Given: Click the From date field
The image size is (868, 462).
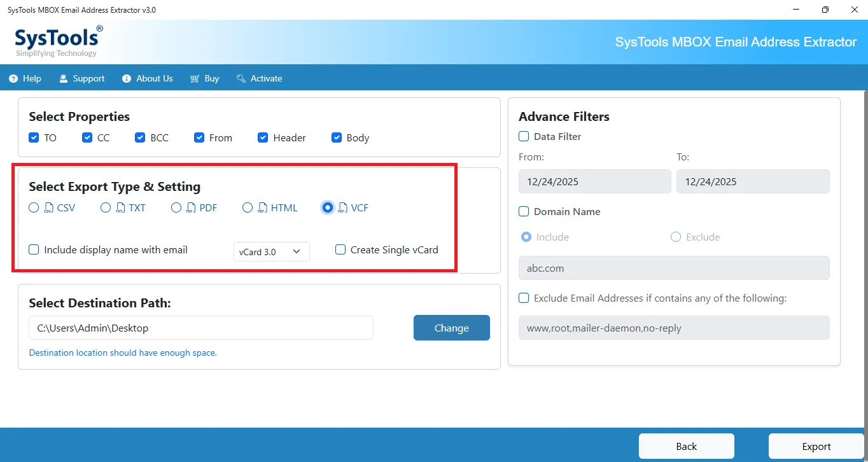Looking at the screenshot, I should pyautogui.click(x=595, y=181).
